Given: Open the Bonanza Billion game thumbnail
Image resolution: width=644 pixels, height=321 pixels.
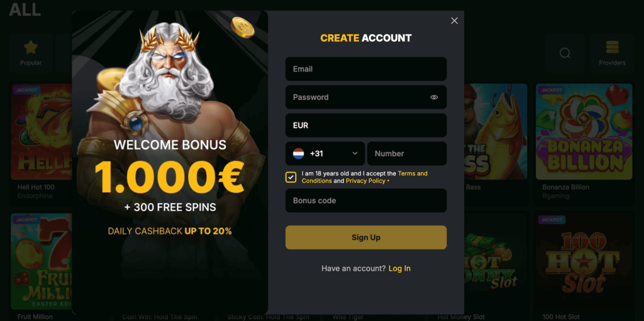Looking at the screenshot, I should tap(584, 131).
